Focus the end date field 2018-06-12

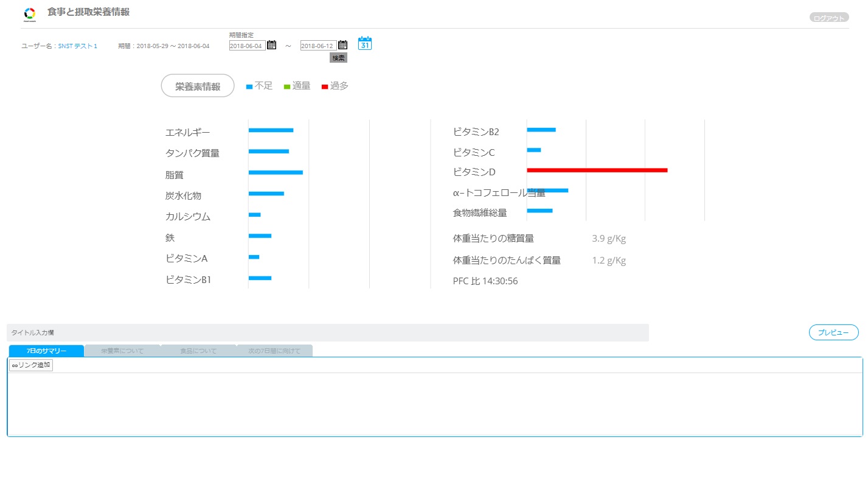tap(318, 46)
